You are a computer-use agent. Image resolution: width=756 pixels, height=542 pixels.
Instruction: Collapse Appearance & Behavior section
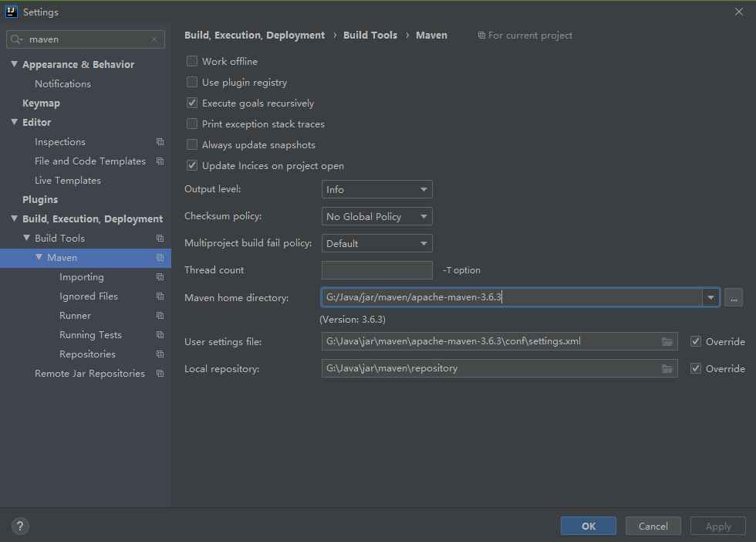coord(15,64)
